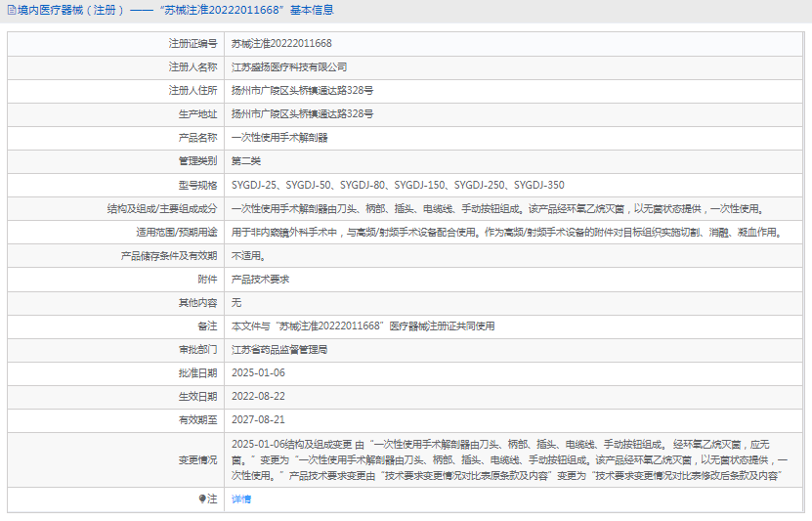Image resolution: width=812 pixels, height=521 pixels.
Task: Click management class value 第二类
Action: click(x=246, y=161)
